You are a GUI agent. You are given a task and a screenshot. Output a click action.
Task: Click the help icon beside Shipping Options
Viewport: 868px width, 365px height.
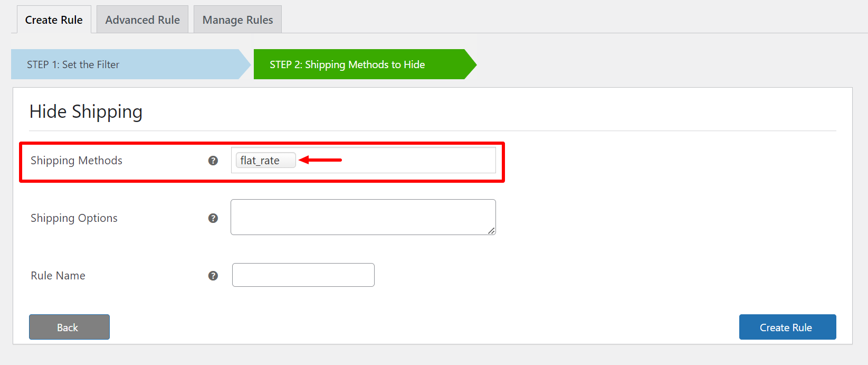[213, 218]
